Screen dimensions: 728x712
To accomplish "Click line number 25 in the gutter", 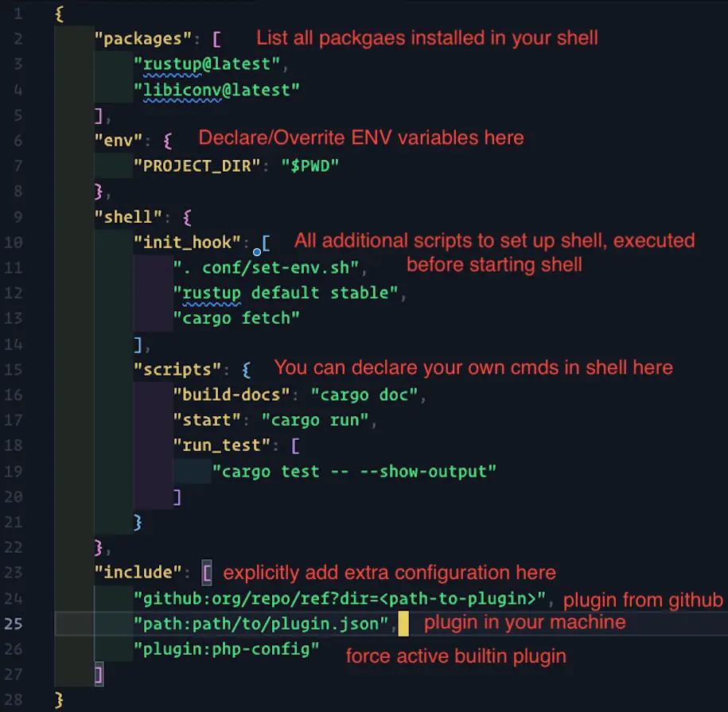I will pos(13,624).
